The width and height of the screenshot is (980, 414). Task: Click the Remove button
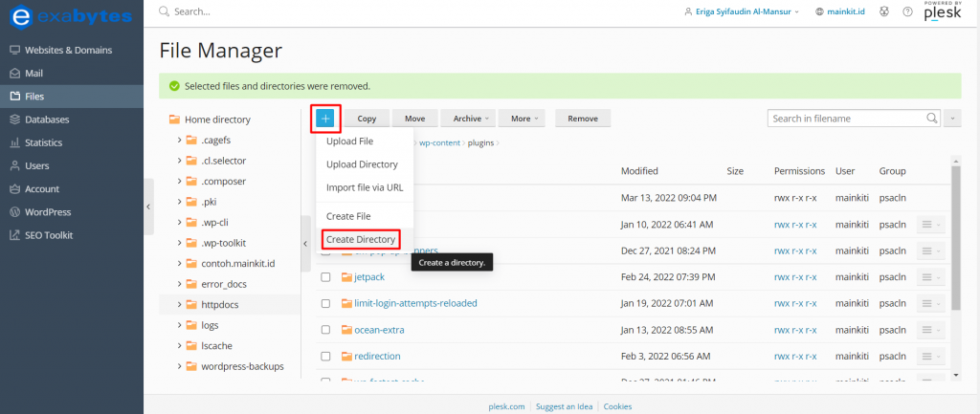point(583,119)
